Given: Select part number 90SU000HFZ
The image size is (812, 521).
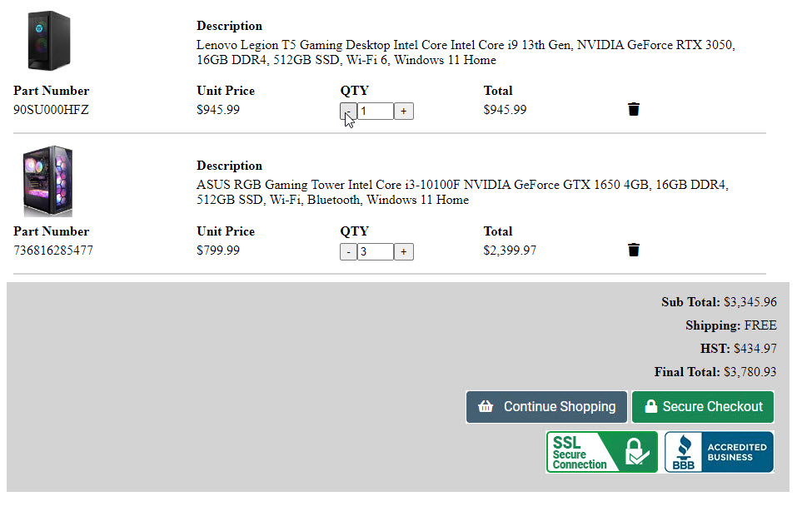Looking at the screenshot, I should (x=51, y=110).
